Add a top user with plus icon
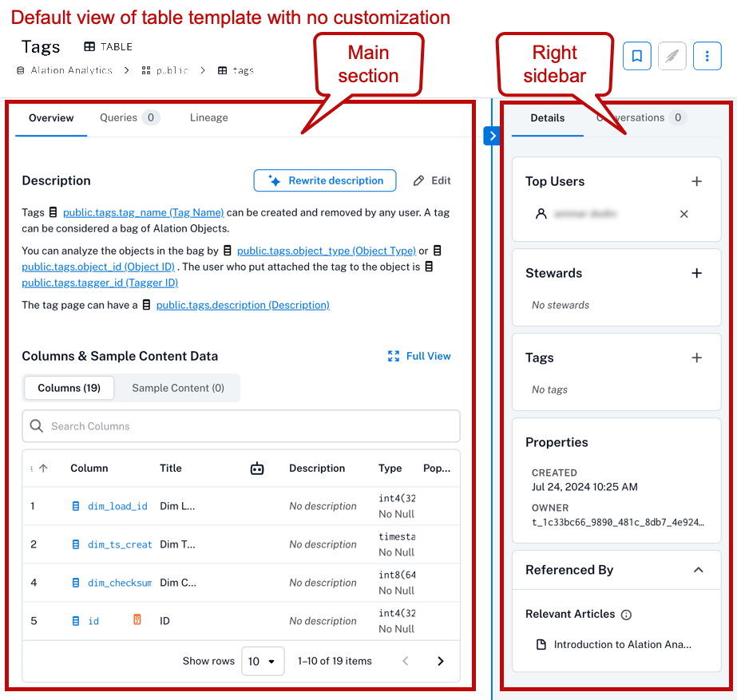The image size is (737, 700). point(696,181)
